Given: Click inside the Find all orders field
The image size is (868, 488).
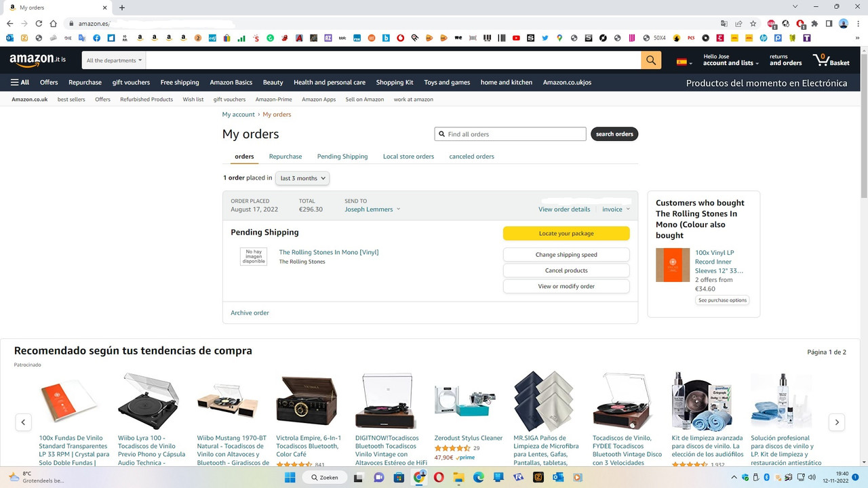Looking at the screenshot, I should point(510,134).
